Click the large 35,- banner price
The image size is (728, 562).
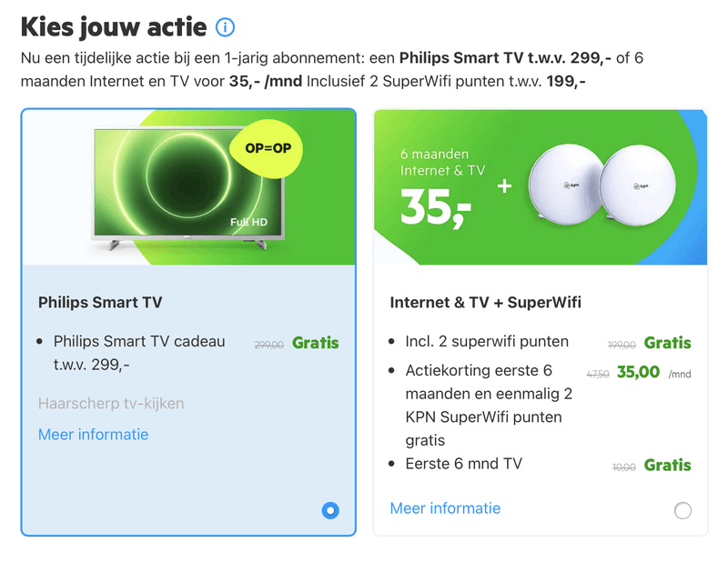(x=436, y=208)
